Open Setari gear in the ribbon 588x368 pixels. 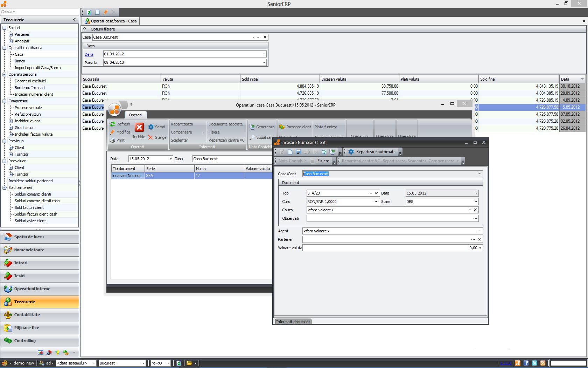point(151,127)
